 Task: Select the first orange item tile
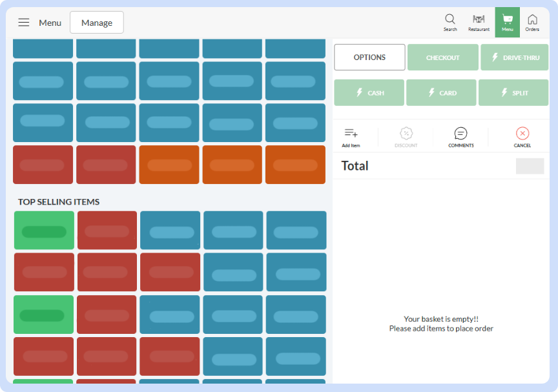pos(169,165)
